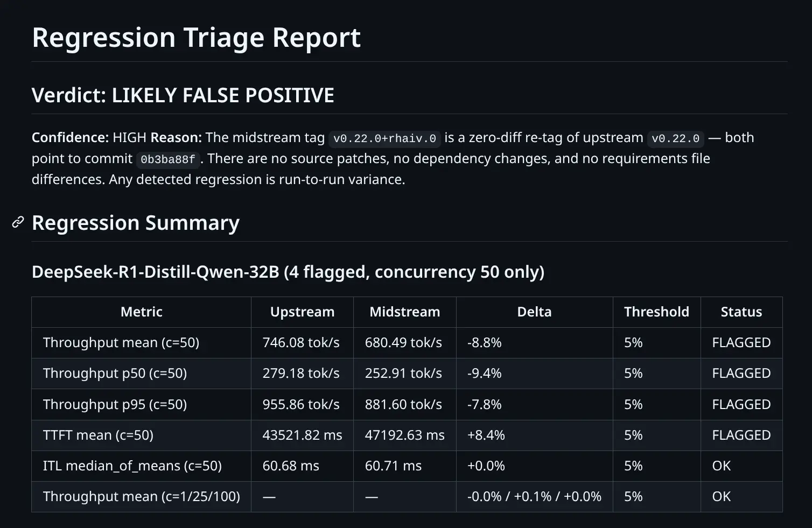Select the Throughput mean (c=50) row label
The width and height of the screenshot is (812, 528).
click(121, 343)
